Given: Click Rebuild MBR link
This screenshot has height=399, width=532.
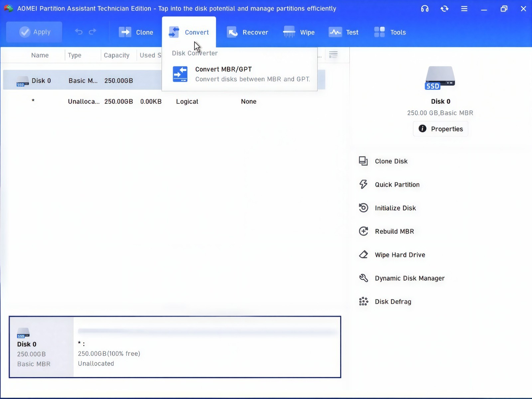Looking at the screenshot, I should [x=394, y=231].
